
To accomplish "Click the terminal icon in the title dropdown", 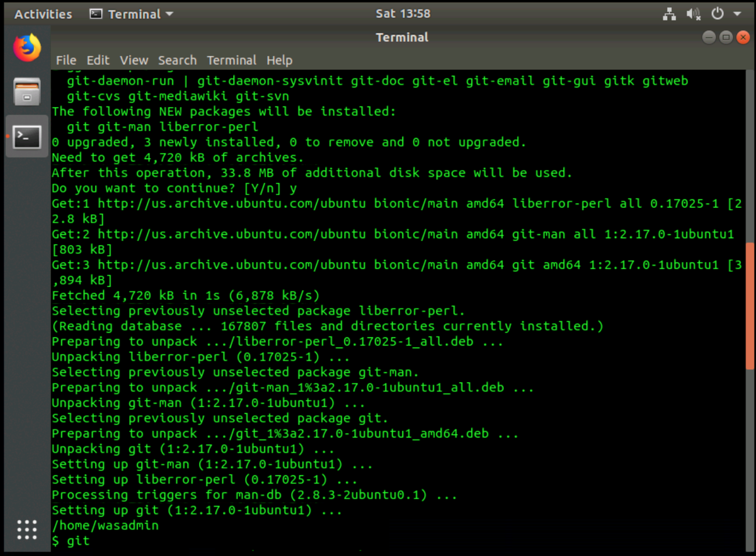I will 96,13.
